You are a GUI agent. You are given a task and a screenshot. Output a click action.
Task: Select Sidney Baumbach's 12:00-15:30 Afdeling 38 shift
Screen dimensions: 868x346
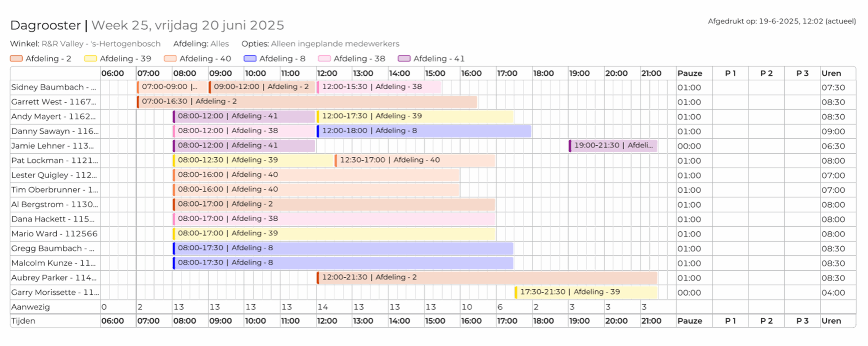pyautogui.click(x=379, y=87)
